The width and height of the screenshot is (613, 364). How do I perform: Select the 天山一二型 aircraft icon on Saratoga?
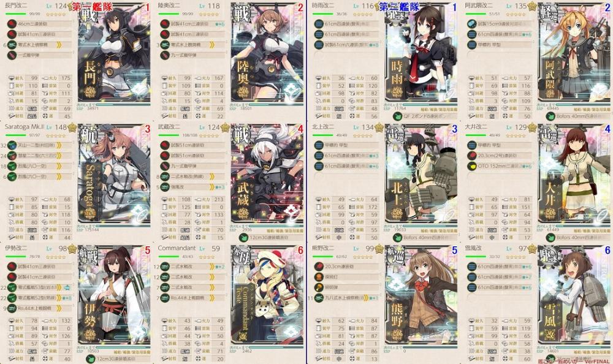(x=12, y=145)
